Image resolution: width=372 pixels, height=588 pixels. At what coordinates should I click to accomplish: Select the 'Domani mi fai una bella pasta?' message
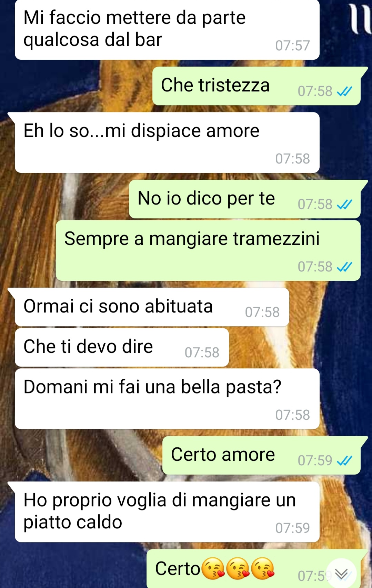[167, 399]
